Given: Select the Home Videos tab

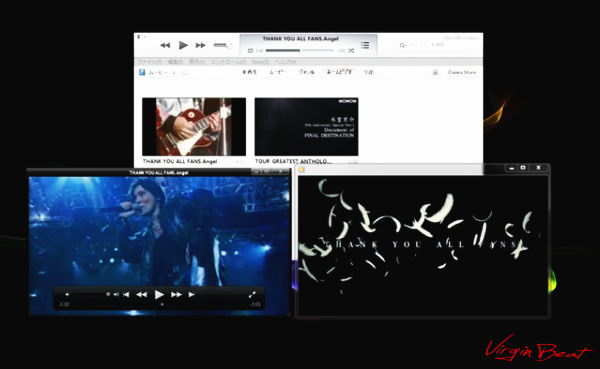Looking at the screenshot, I should coord(338,72).
